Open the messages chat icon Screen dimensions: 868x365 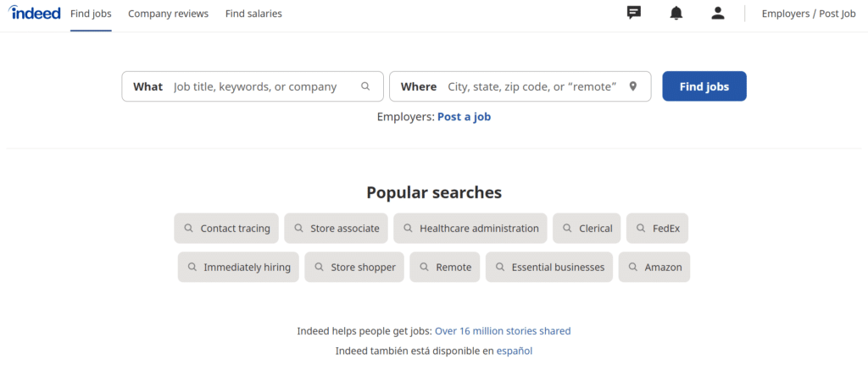click(634, 14)
